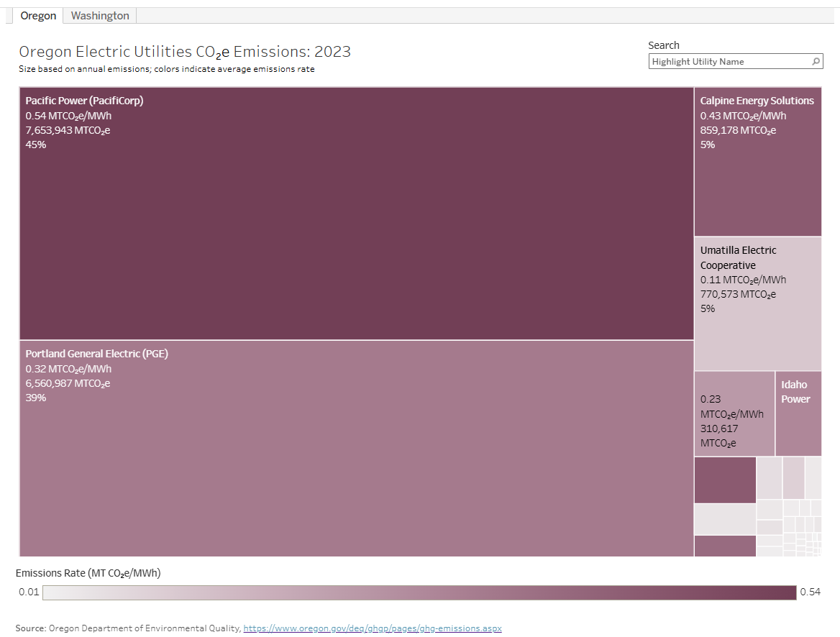Click the Search label above the field
The image size is (840, 637).
coord(664,45)
